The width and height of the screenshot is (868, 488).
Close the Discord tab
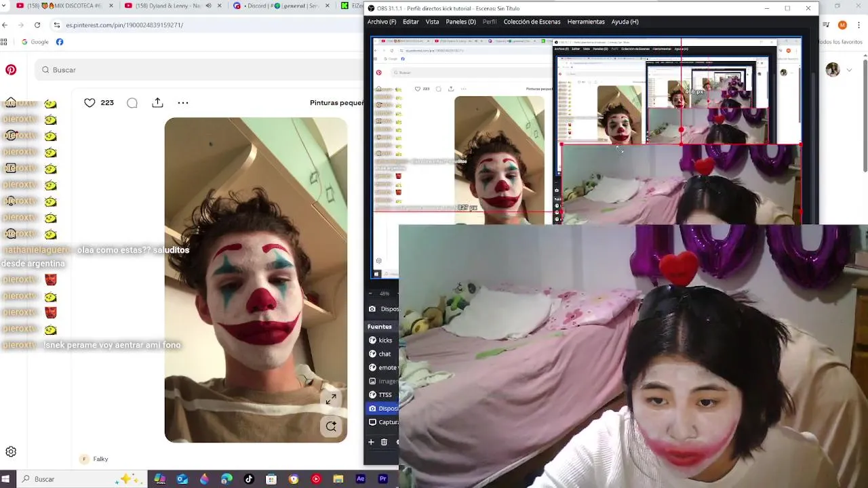pyautogui.click(x=328, y=6)
